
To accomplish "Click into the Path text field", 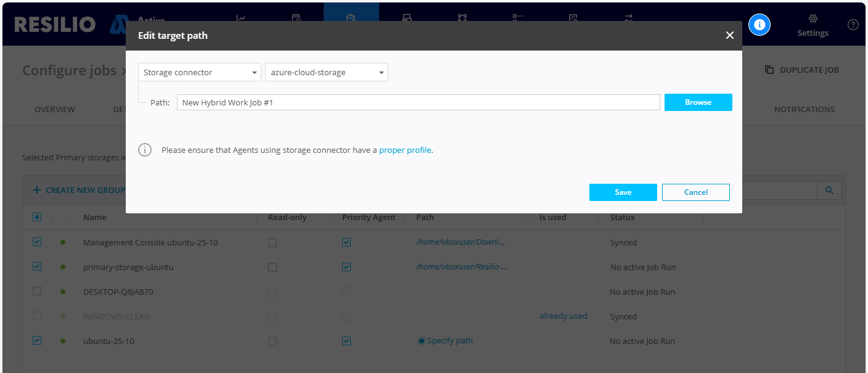I will (x=418, y=102).
